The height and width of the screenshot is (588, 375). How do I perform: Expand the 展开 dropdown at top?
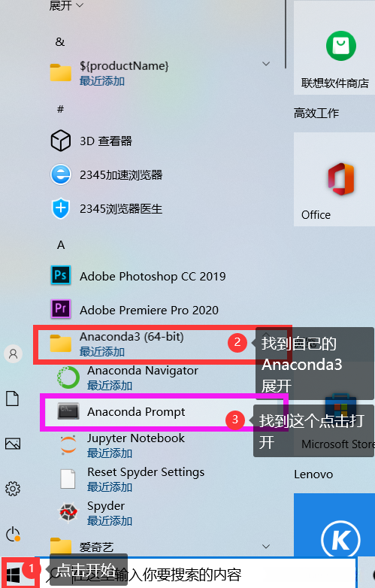click(x=66, y=5)
